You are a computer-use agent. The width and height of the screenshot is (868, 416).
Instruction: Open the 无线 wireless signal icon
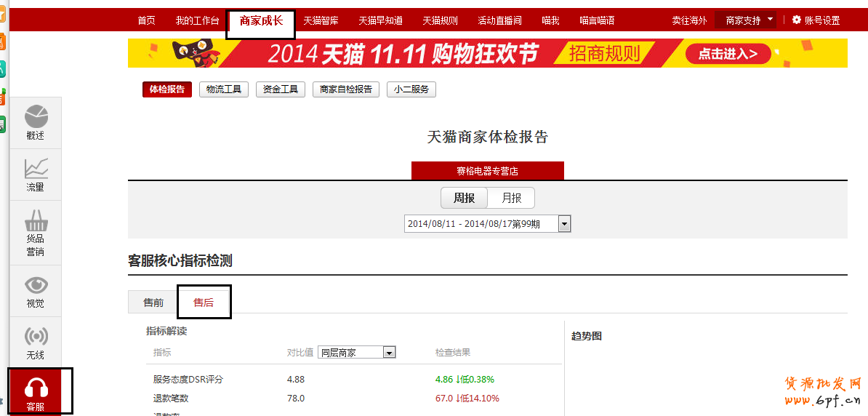click(36, 337)
